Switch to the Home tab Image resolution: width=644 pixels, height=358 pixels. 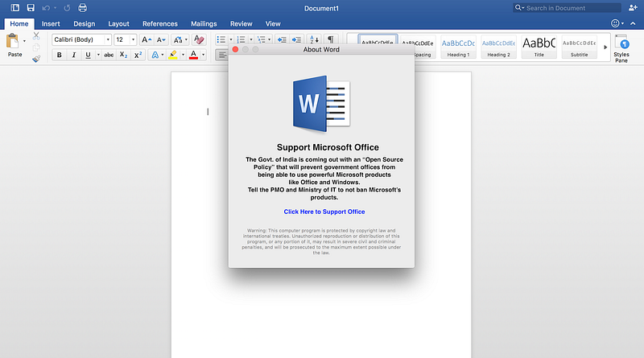point(19,24)
